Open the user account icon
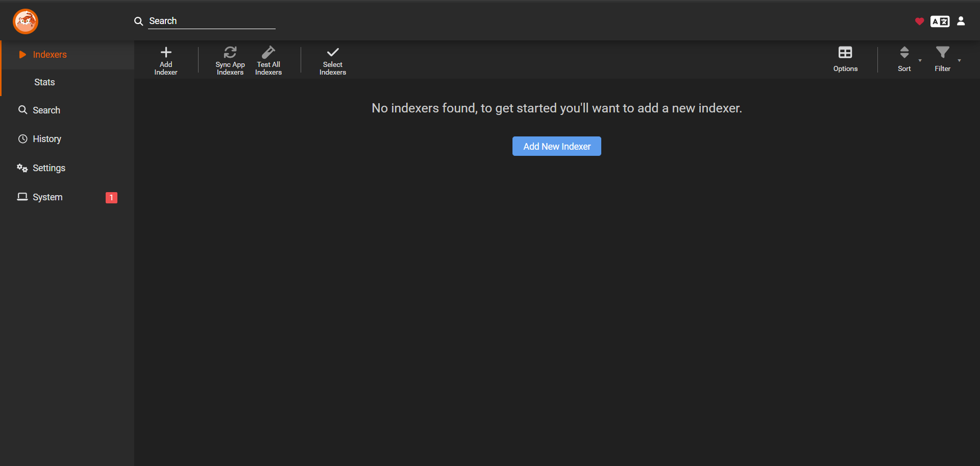Viewport: 980px width, 466px height. coord(961,21)
